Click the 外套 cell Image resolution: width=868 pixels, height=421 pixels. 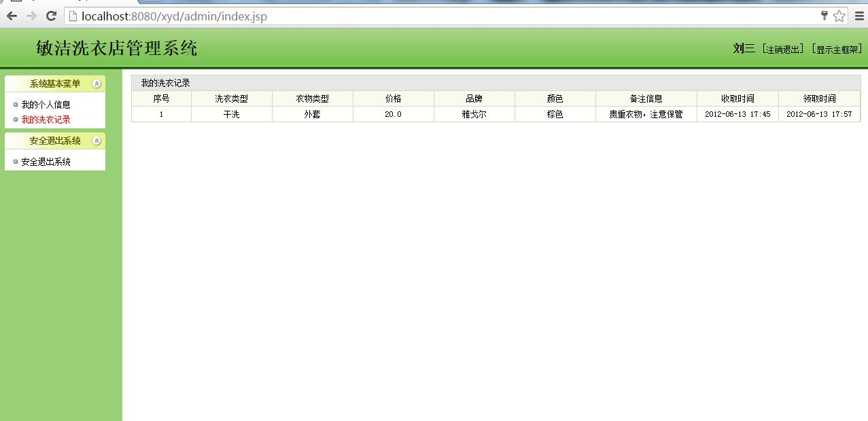[313, 115]
